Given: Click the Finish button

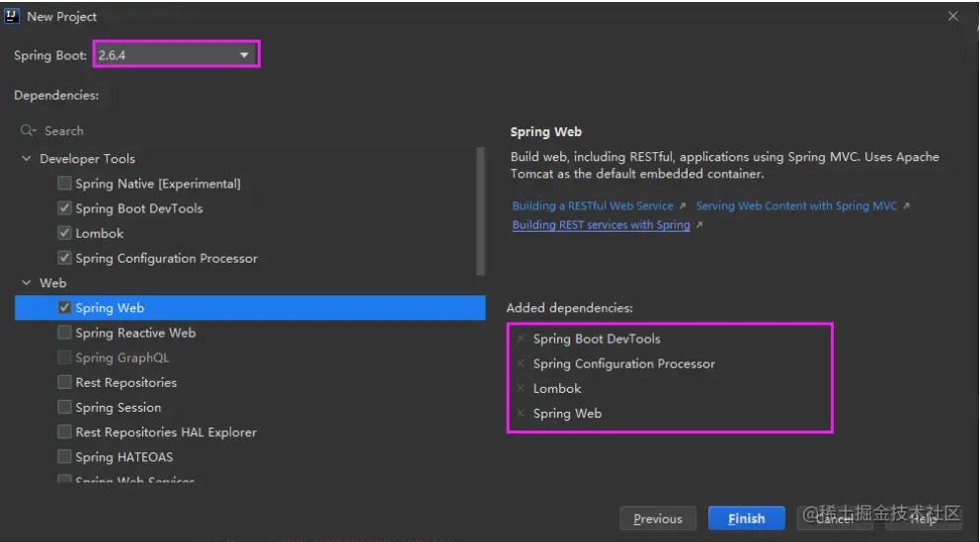Looking at the screenshot, I should pyautogui.click(x=746, y=518).
